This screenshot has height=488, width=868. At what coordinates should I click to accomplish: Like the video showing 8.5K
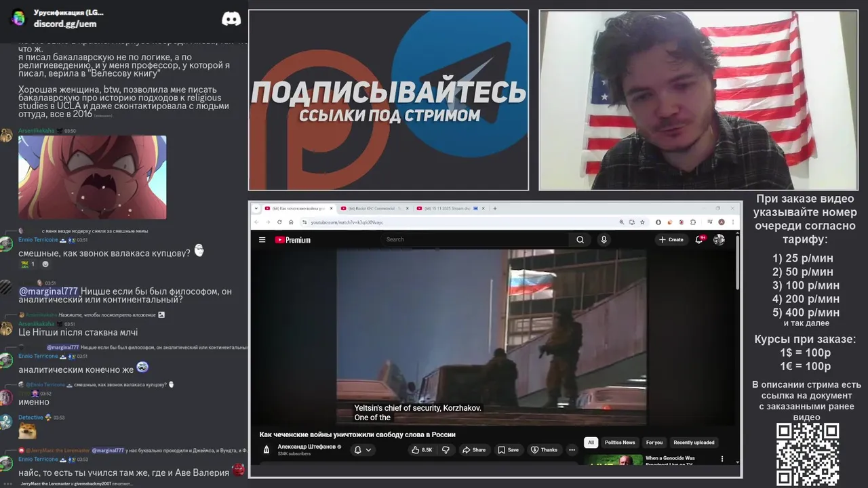pyautogui.click(x=422, y=449)
